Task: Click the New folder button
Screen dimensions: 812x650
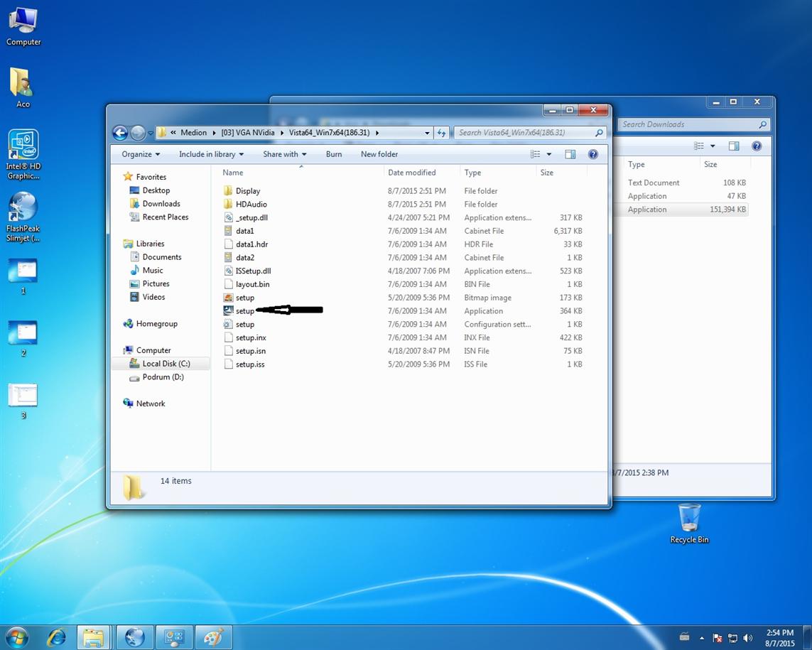Action: click(379, 154)
